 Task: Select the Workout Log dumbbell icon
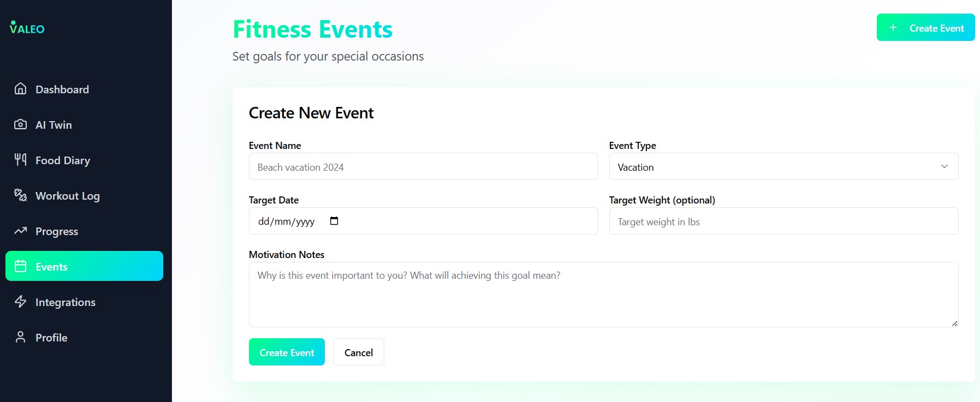(20, 195)
